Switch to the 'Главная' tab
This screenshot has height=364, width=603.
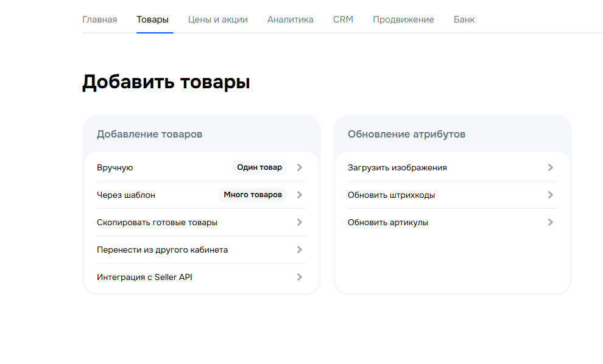pyautogui.click(x=99, y=19)
